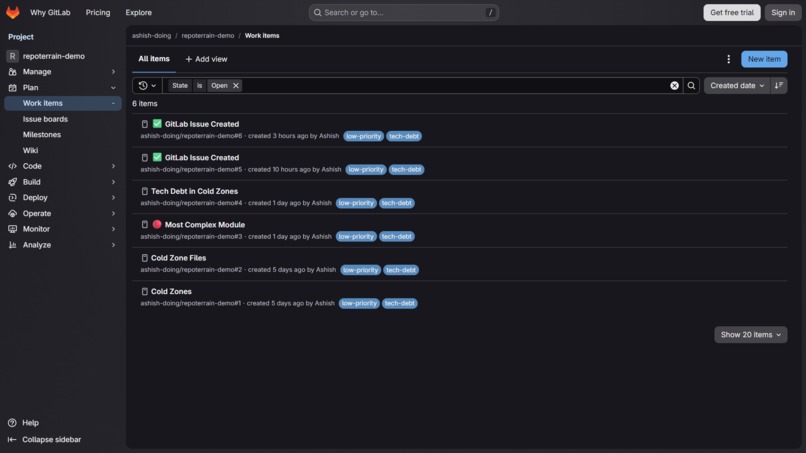This screenshot has height=453, width=806.
Task: Click the Manage sidebar icon
Action: pos(12,72)
